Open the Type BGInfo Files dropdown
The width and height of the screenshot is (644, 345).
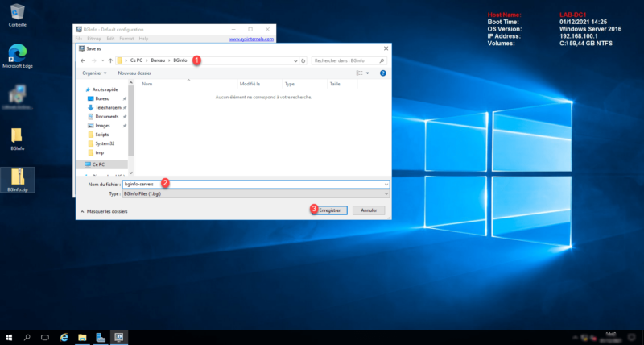255,193
